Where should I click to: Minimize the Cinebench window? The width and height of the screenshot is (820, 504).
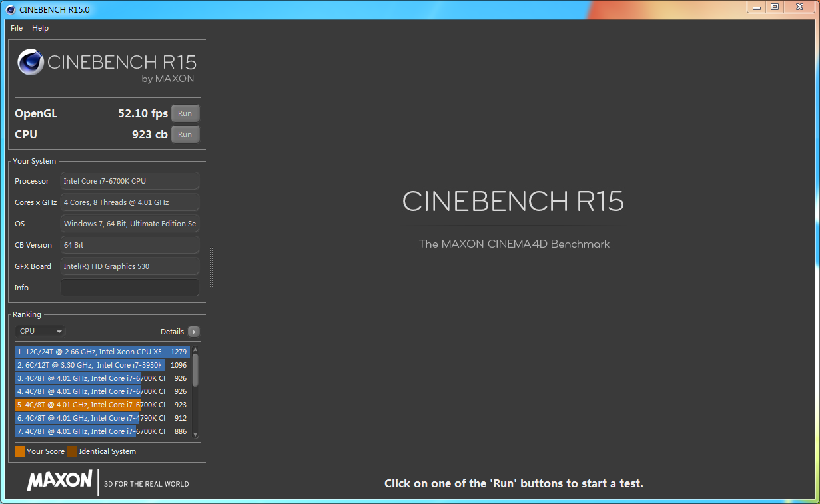755,7
